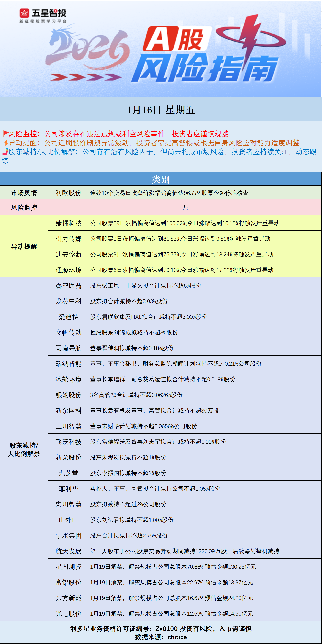The height and width of the screenshot is (644, 322).
Task: Click the 冰轮环境 stock name
Action: point(69,380)
